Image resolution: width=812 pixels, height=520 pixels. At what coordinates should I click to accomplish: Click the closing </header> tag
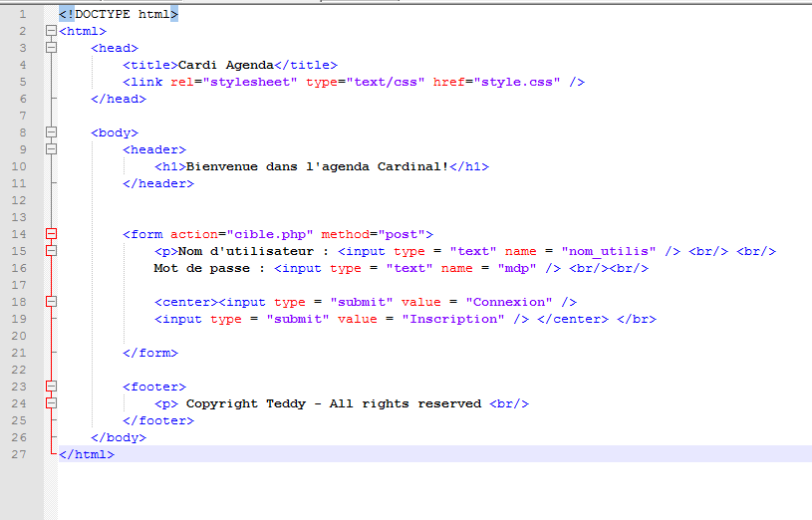tap(158, 183)
